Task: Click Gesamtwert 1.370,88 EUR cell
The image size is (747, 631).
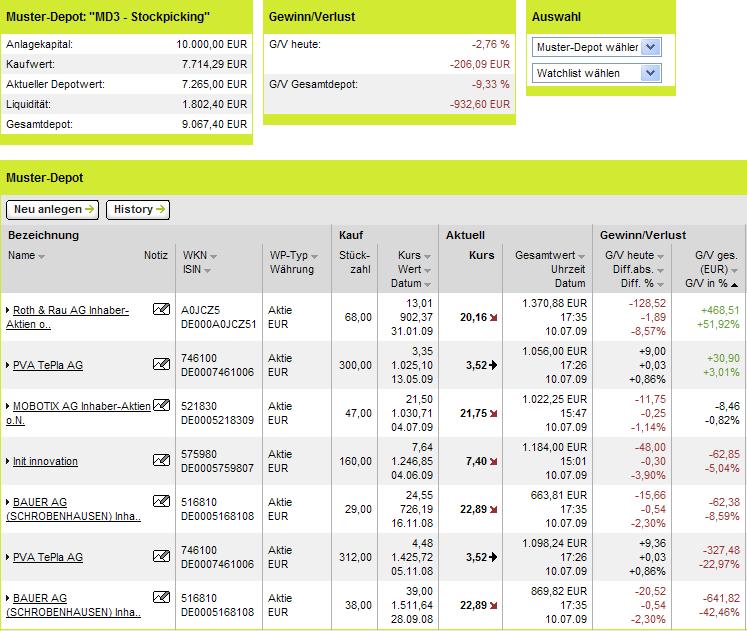Action: click(x=554, y=303)
